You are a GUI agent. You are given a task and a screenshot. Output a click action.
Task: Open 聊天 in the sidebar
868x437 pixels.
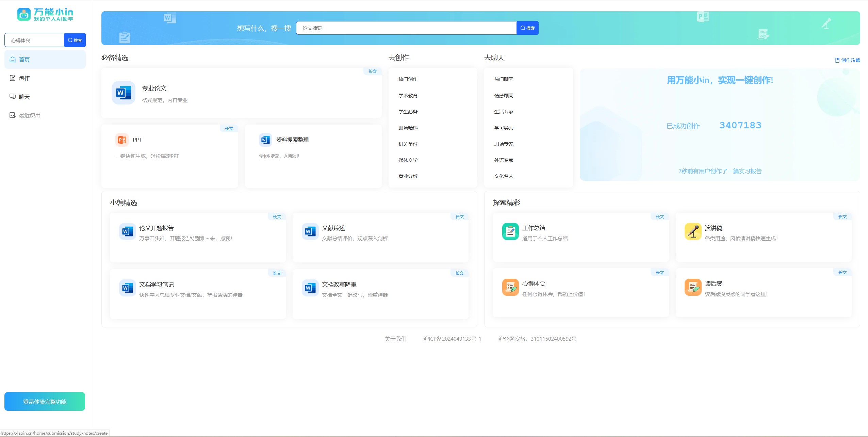point(24,97)
